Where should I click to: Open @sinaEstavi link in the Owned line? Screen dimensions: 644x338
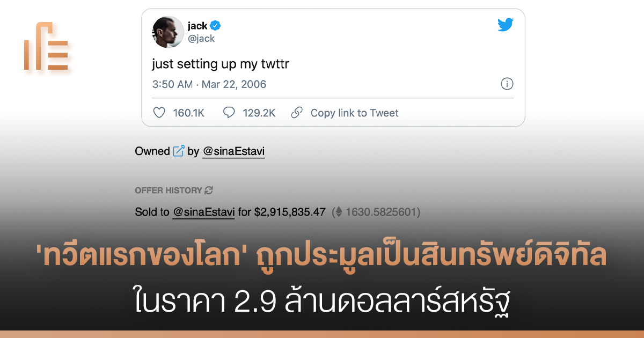coord(233,151)
